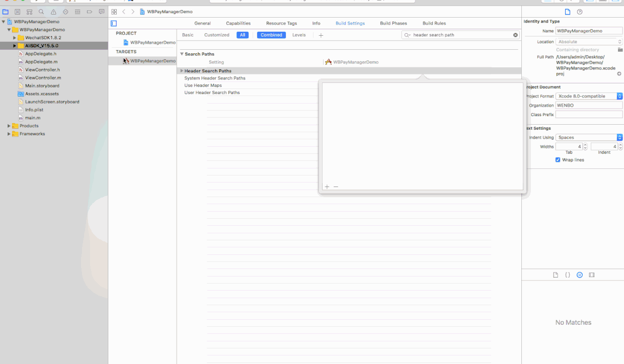The width and height of the screenshot is (624, 364).
Task: Open the Location dropdown
Action: [589, 42]
